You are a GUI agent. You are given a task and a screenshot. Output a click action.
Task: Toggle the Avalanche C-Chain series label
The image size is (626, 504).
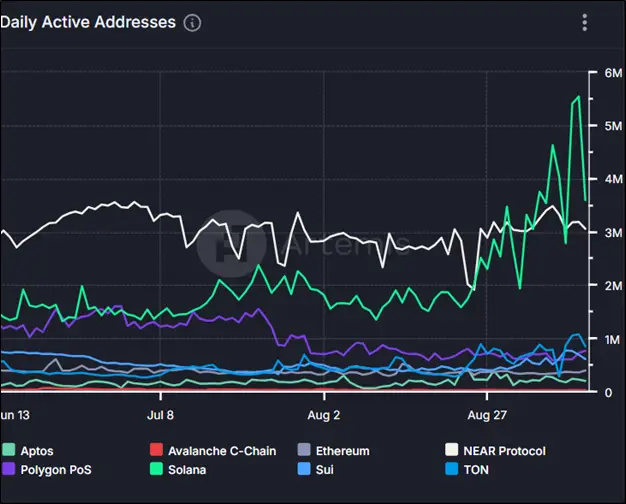[x=221, y=451]
